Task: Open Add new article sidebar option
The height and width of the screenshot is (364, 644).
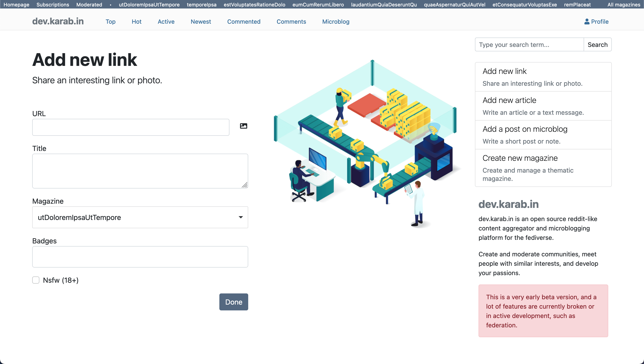Action: point(509,100)
